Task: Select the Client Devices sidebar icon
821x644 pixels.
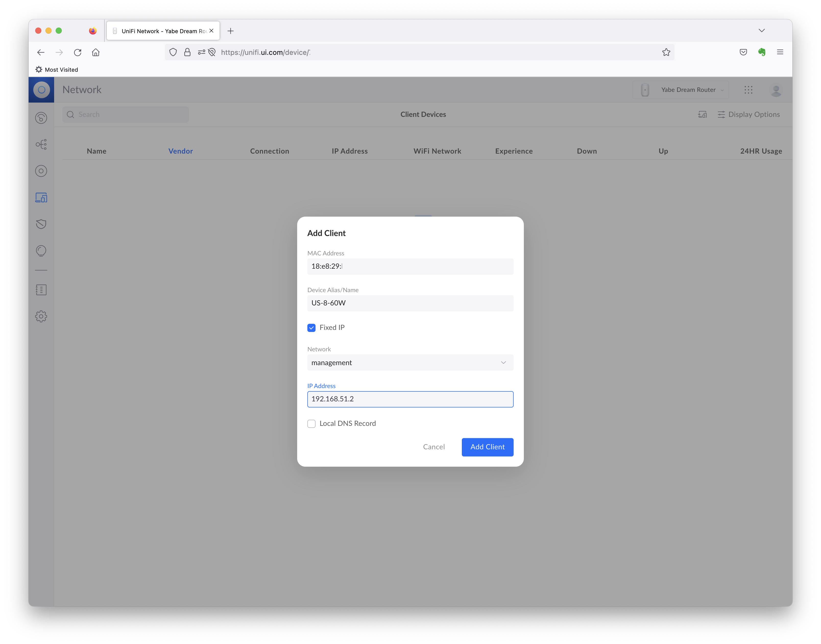Action: click(41, 197)
